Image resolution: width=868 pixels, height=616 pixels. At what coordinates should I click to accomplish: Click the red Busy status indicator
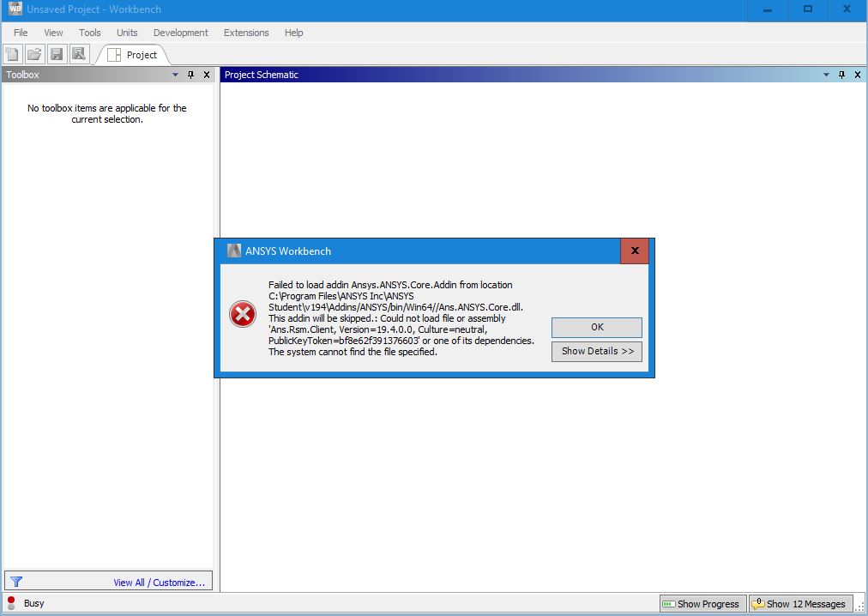[x=10, y=603]
